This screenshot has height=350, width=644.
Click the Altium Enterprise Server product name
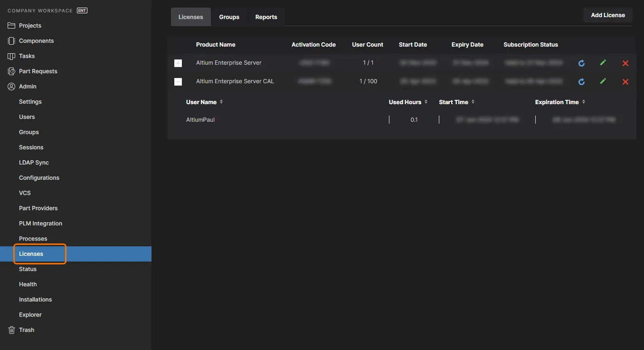tap(229, 63)
